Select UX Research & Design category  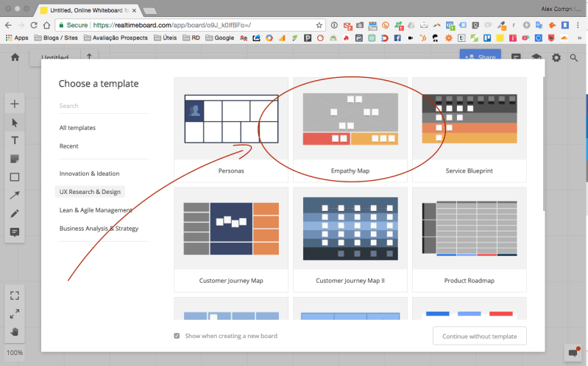[x=90, y=192]
